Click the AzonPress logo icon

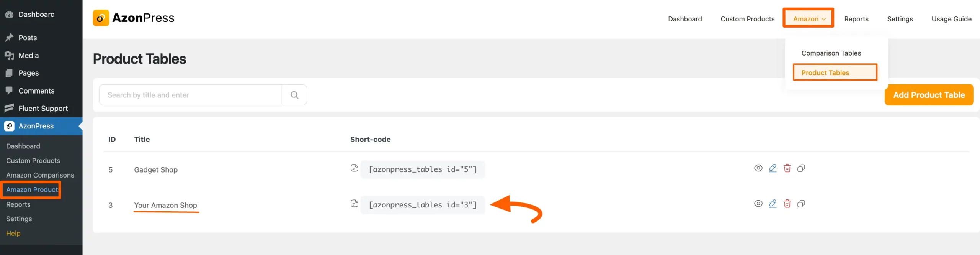(x=101, y=18)
